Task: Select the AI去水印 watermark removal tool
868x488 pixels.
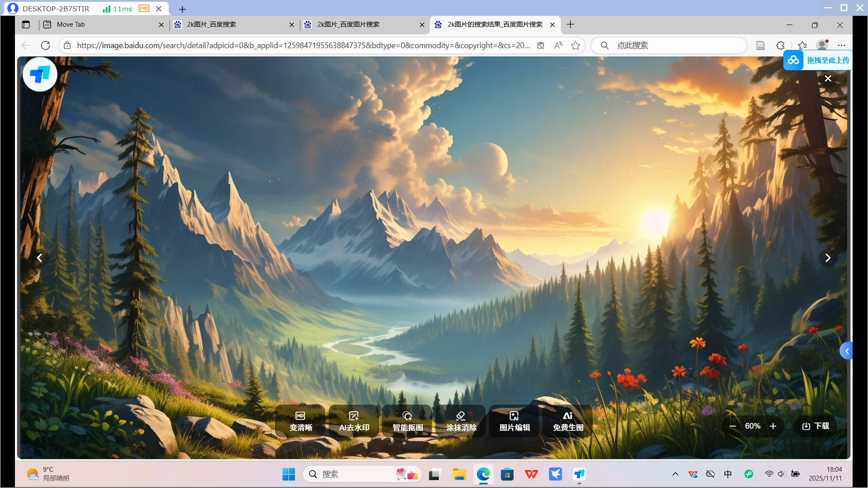Action: click(x=354, y=421)
